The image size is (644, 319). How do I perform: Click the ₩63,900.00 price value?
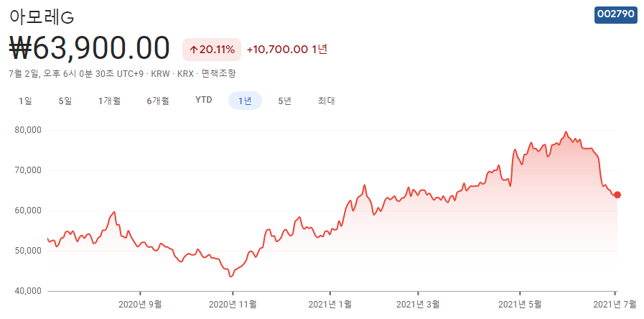click(x=89, y=49)
